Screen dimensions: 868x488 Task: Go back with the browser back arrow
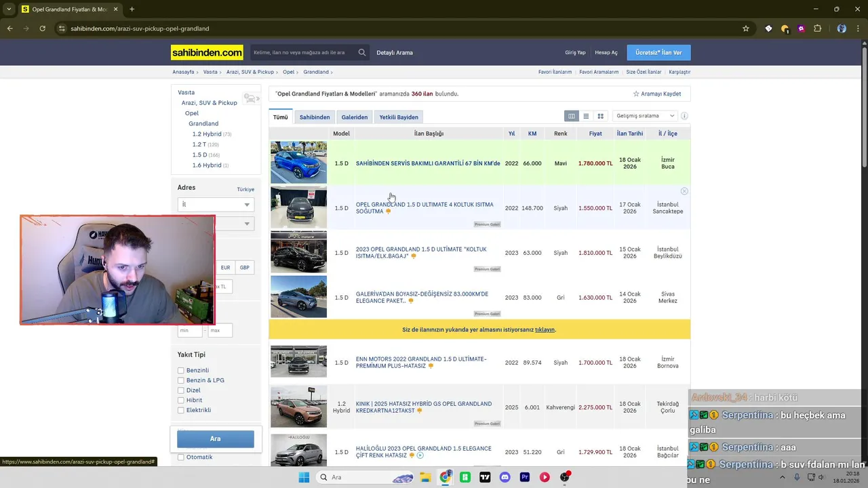point(9,28)
